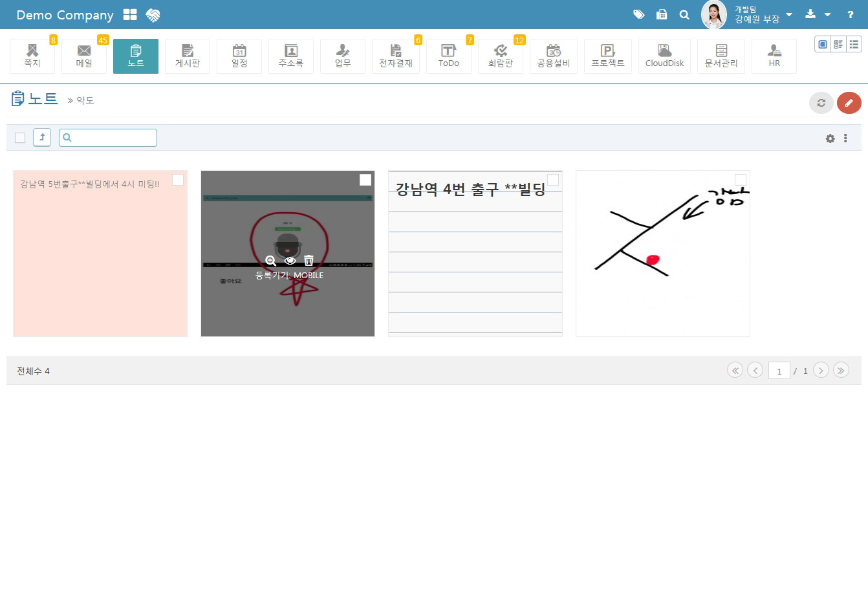Open the 메일 mail module
This screenshot has width=868, height=612.
tap(84, 56)
